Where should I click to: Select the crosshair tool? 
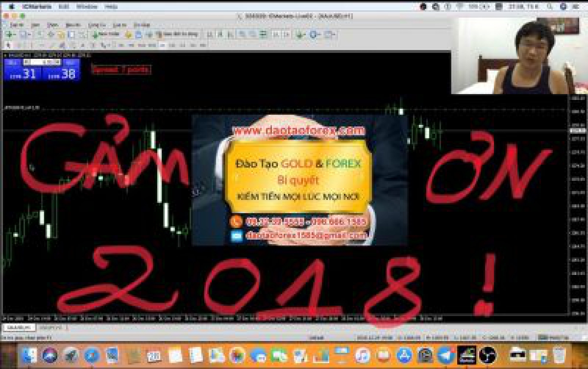tap(19, 45)
